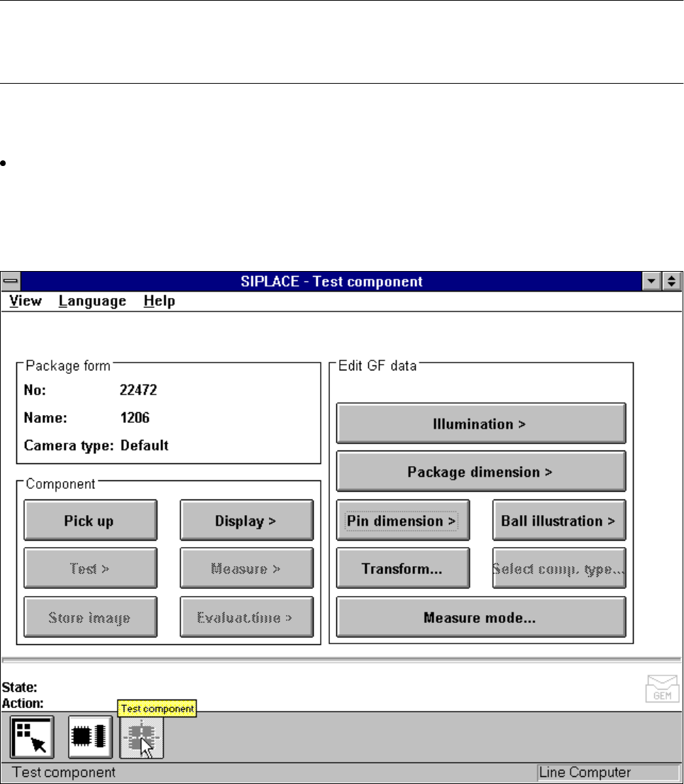Open Ball illustration settings
The width and height of the screenshot is (684, 784).
559,520
